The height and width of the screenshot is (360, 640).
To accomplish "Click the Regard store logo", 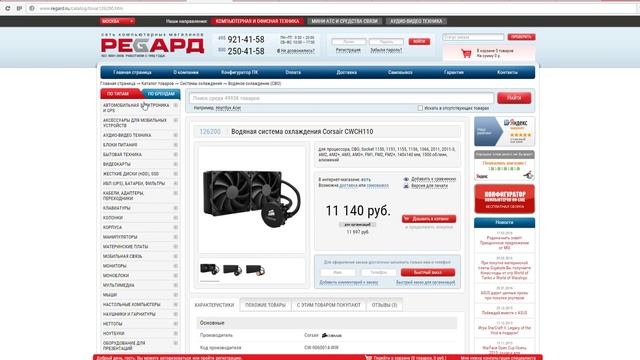I will pyautogui.click(x=152, y=45).
